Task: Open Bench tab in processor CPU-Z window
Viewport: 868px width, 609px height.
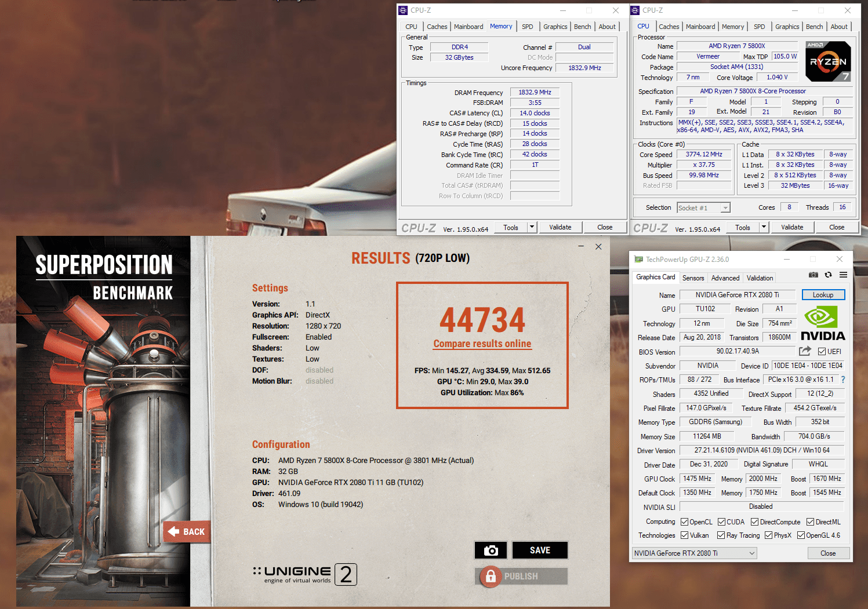Action: click(814, 27)
